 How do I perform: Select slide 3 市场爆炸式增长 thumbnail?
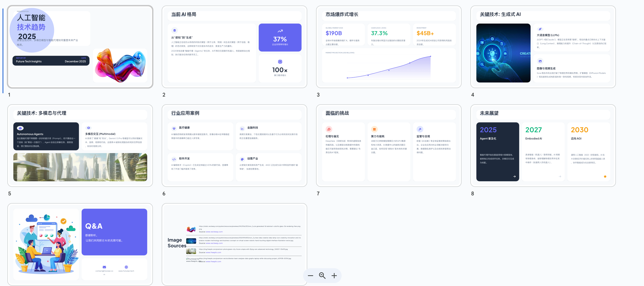(x=388, y=47)
